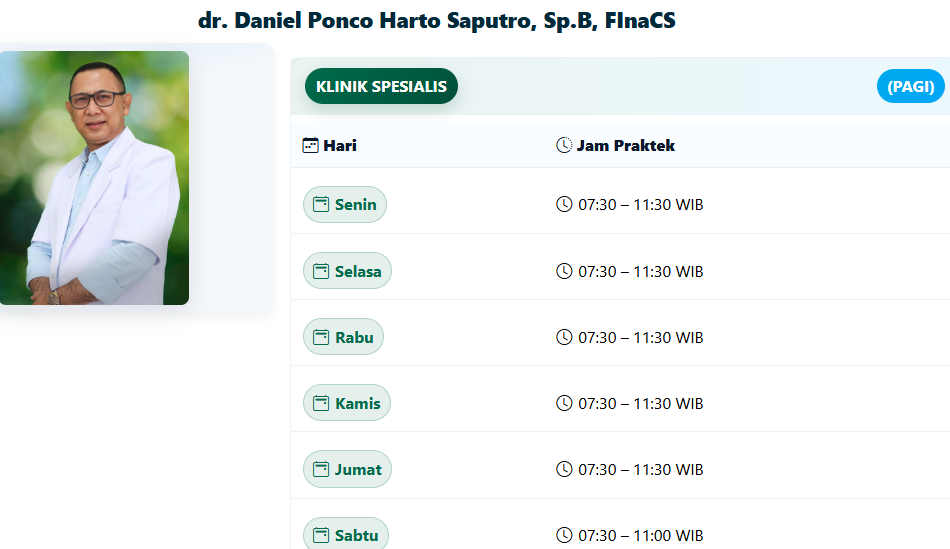Select the KLINIK SPESIALIS button
Viewport: 950px width, 549px height.
click(381, 87)
